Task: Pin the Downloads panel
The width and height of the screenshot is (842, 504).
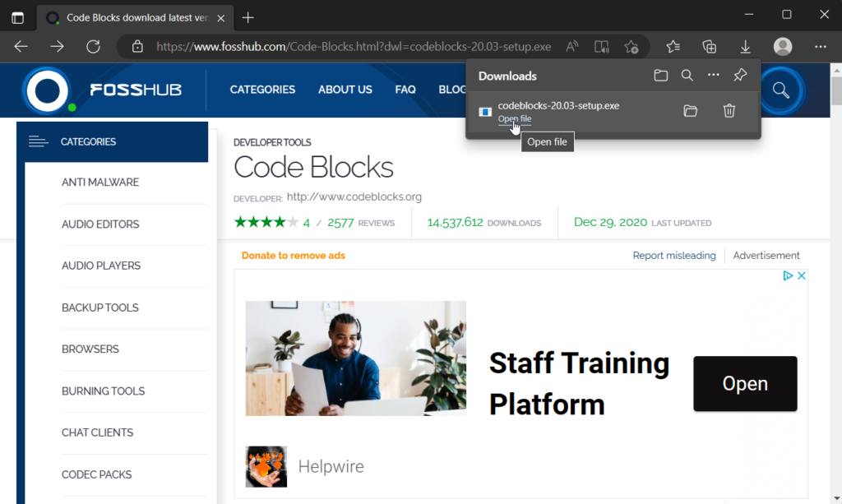Action: (x=740, y=75)
